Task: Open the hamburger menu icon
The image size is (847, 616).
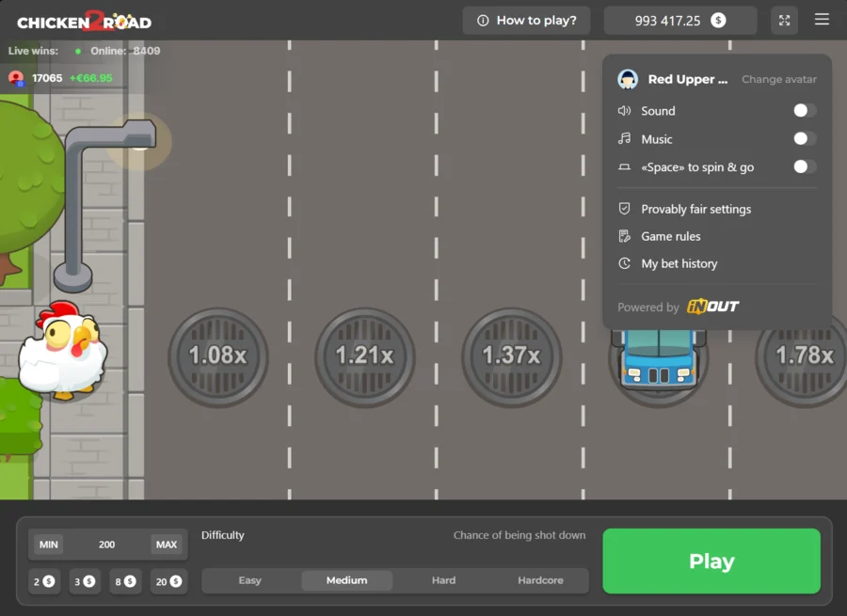Action: (822, 20)
